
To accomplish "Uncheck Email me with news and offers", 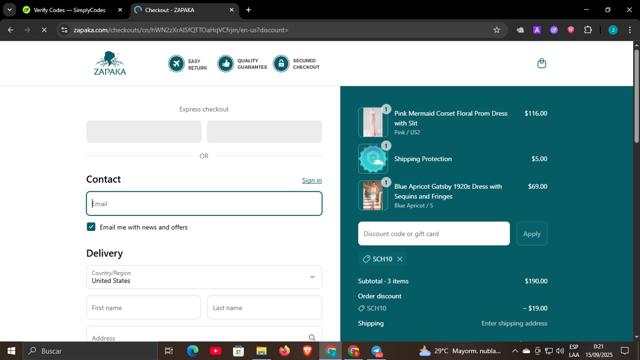I will pos(91,227).
